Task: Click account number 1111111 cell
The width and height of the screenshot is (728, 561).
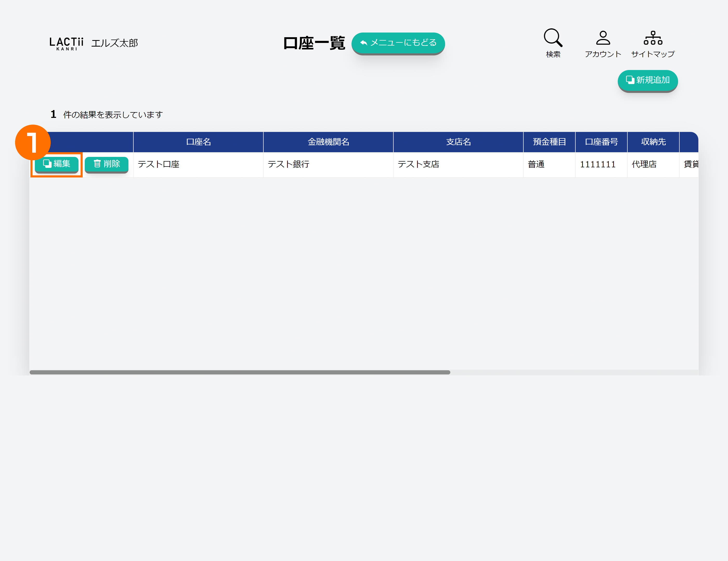Action: (597, 164)
